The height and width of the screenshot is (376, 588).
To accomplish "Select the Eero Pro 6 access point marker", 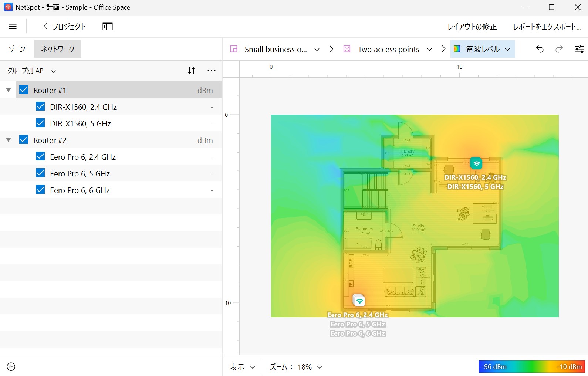I will [359, 301].
